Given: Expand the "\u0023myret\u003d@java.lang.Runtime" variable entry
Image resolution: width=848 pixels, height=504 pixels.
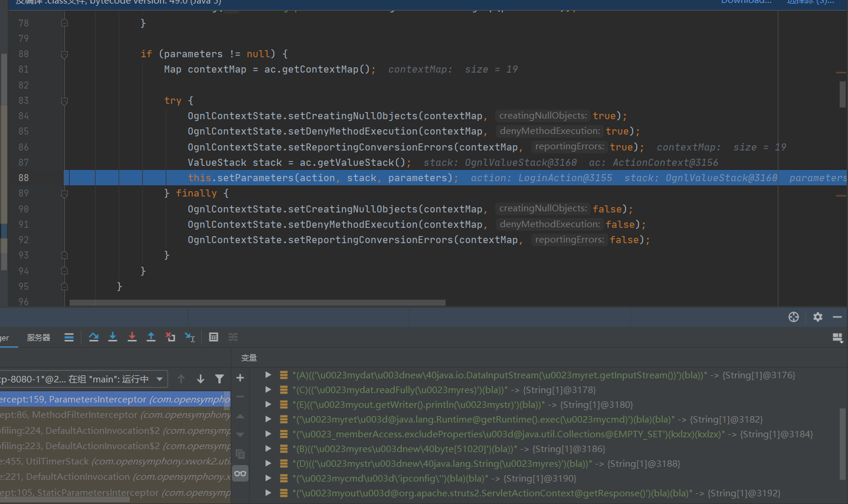Looking at the screenshot, I should pos(268,419).
